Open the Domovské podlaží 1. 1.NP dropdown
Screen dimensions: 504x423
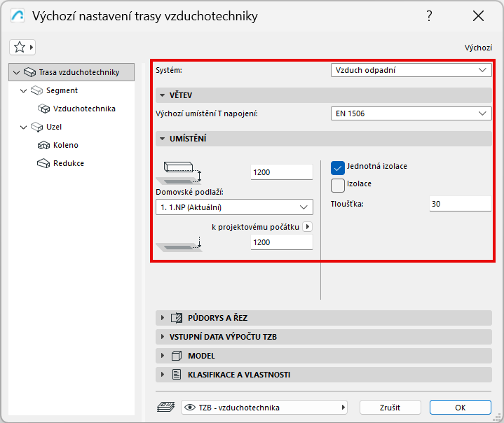[234, 207]
